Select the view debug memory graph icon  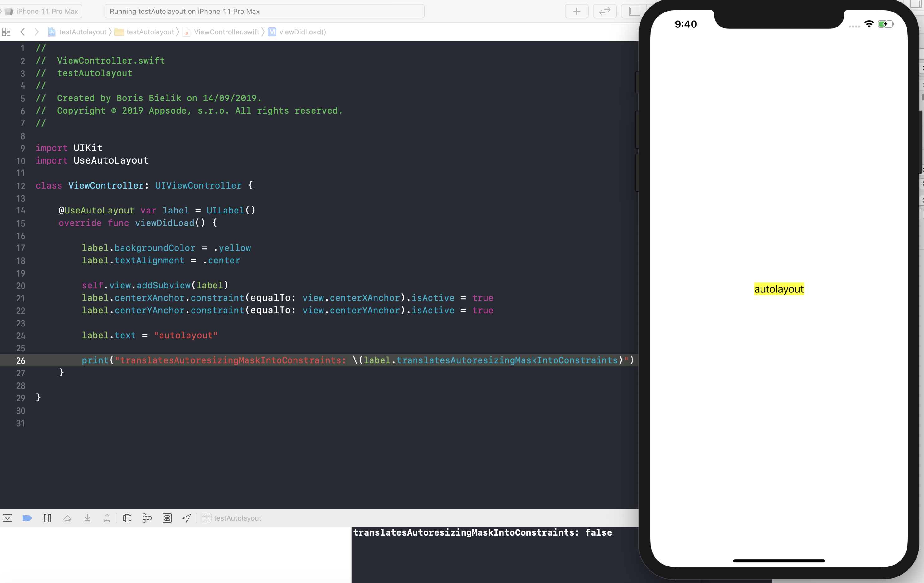[x=148, y=518]
